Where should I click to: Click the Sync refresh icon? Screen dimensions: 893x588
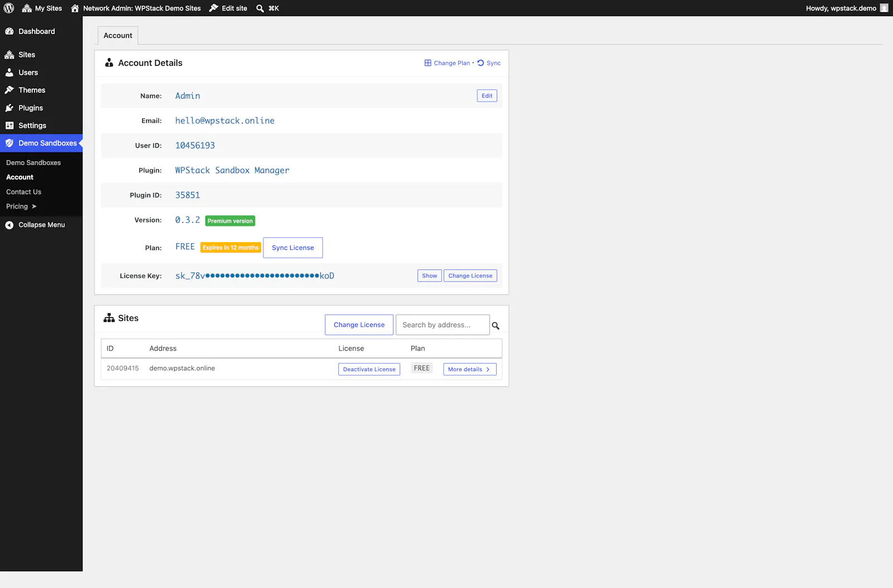pos(481,63)
